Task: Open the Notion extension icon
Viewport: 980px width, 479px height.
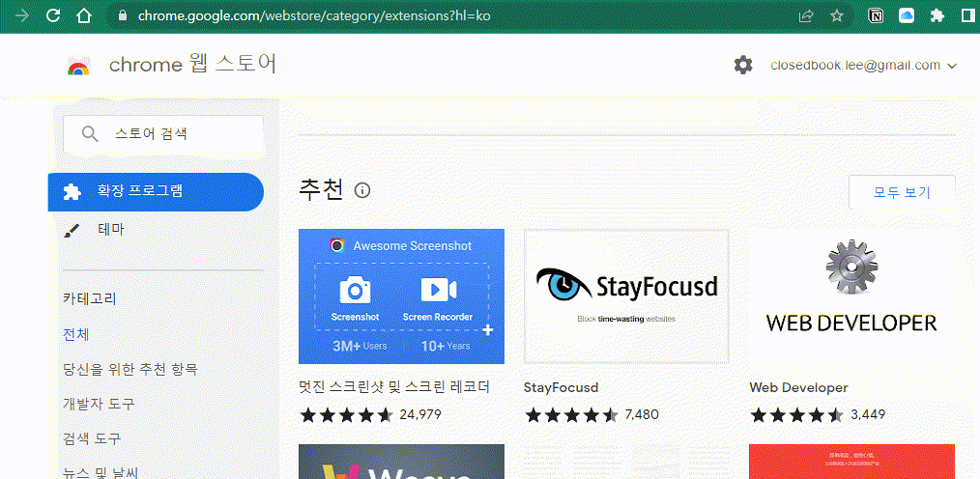Action: 877,15
